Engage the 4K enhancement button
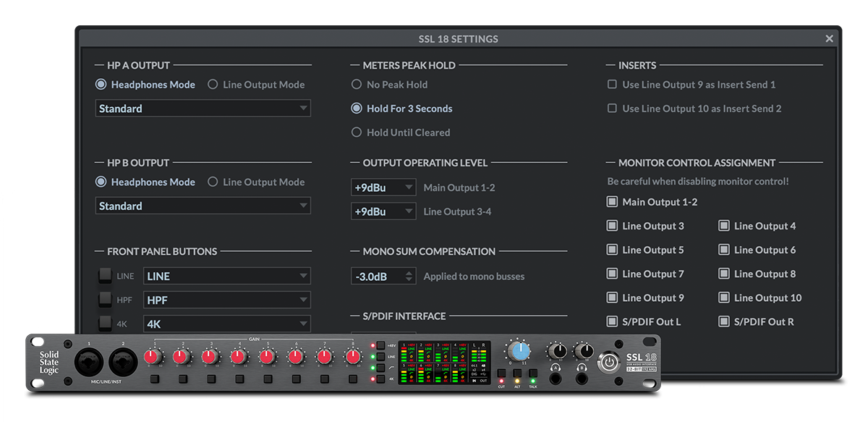This screenshot has width=868, height=422. [380, 379]
